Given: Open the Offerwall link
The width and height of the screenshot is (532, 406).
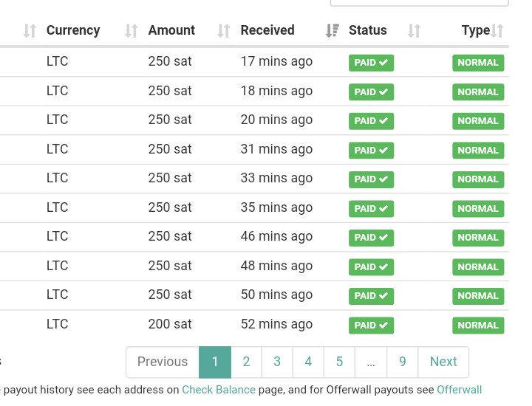Looking at the screenshot, I should 459,390.
